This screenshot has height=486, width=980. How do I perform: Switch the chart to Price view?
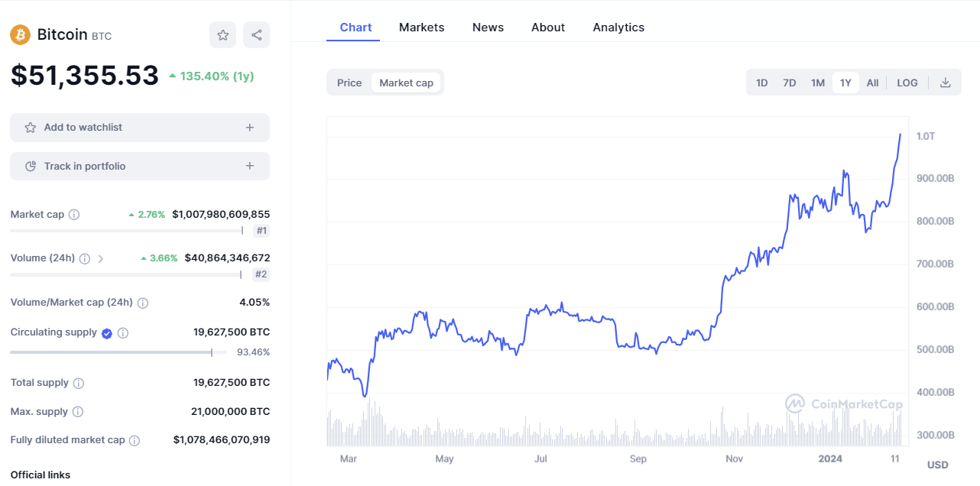pos(349,83)
